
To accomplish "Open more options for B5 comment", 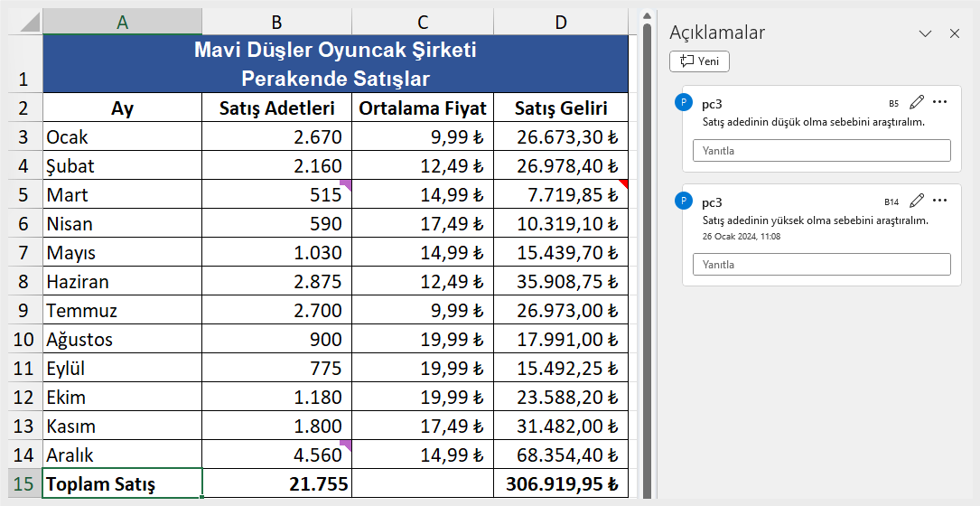I will pyautogui.click(x=940, y=102).
